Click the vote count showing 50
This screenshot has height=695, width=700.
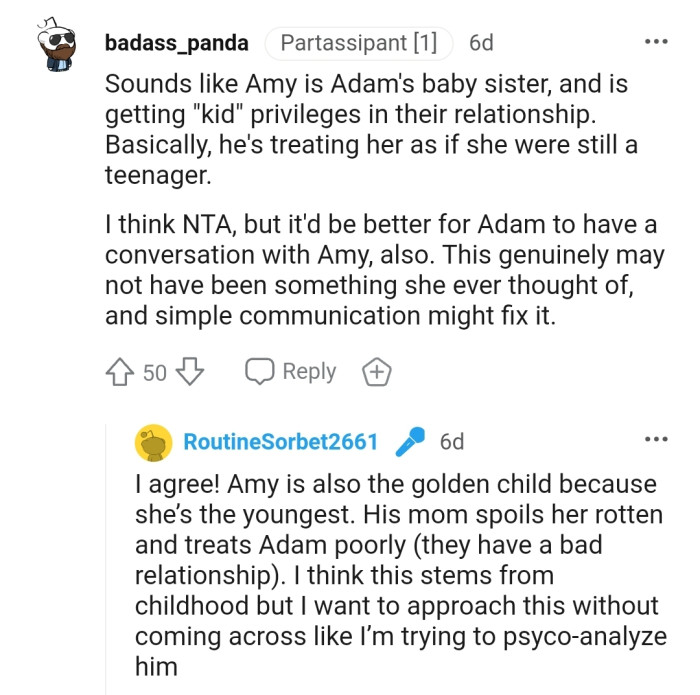click(155, 373)
